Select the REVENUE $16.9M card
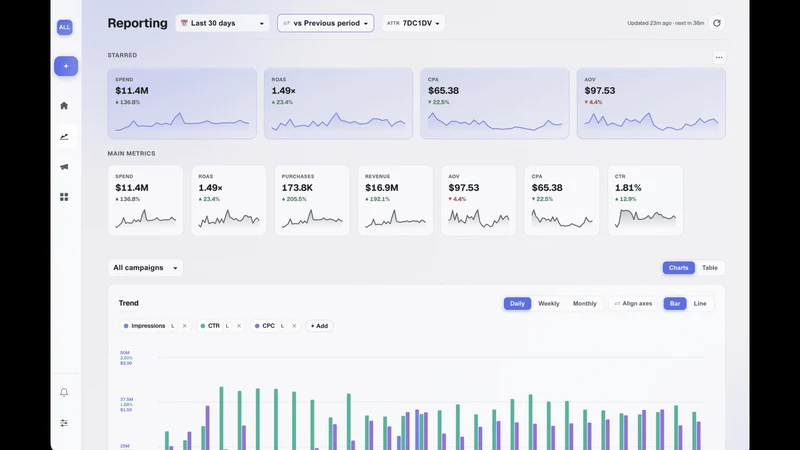This screenshot has width=800, height=450. (x=395, y=200)
